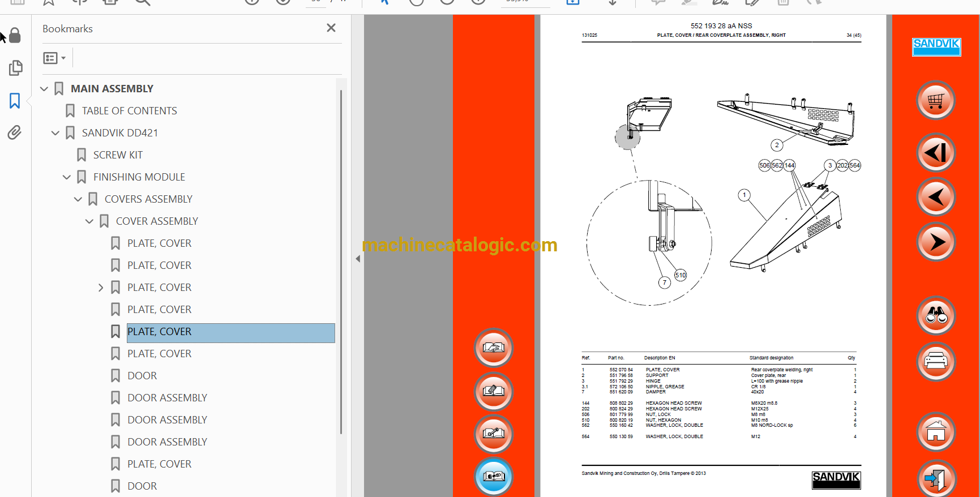Open search with the binoculars button
This screenshot has width=980, height=497.
[936, 315]
